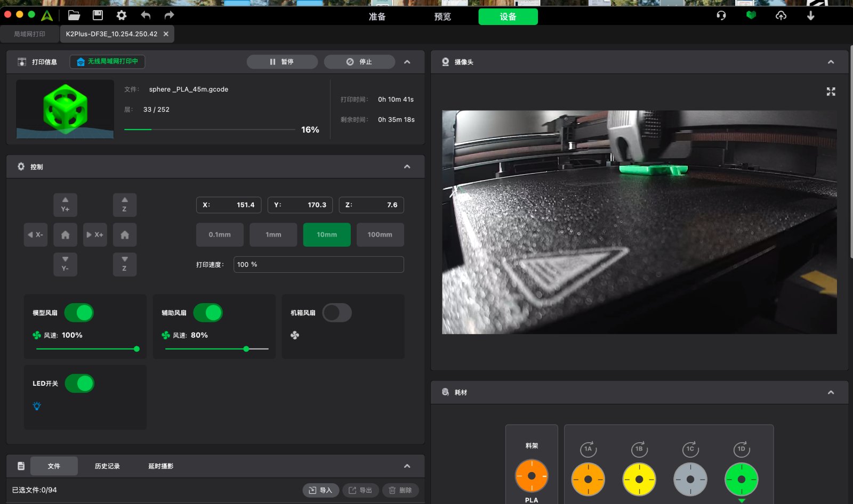This screenshot has width=853, height=504.
Task: Set step size to 100mm
Action: 380,234
